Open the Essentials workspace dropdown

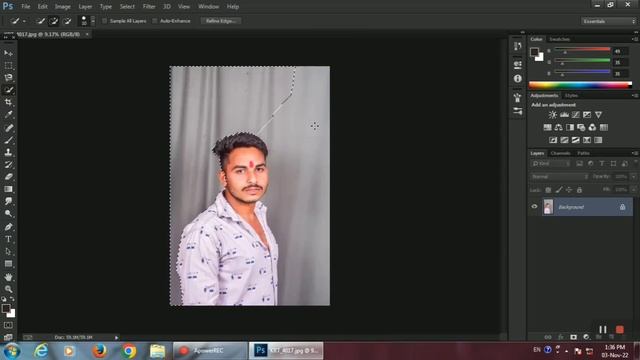coord(608,21)
